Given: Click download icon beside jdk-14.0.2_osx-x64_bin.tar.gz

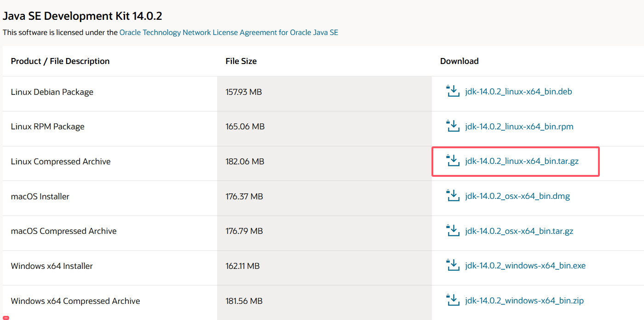Looking at the screenshot, I should pyautogui.click(x=453, y=230).
